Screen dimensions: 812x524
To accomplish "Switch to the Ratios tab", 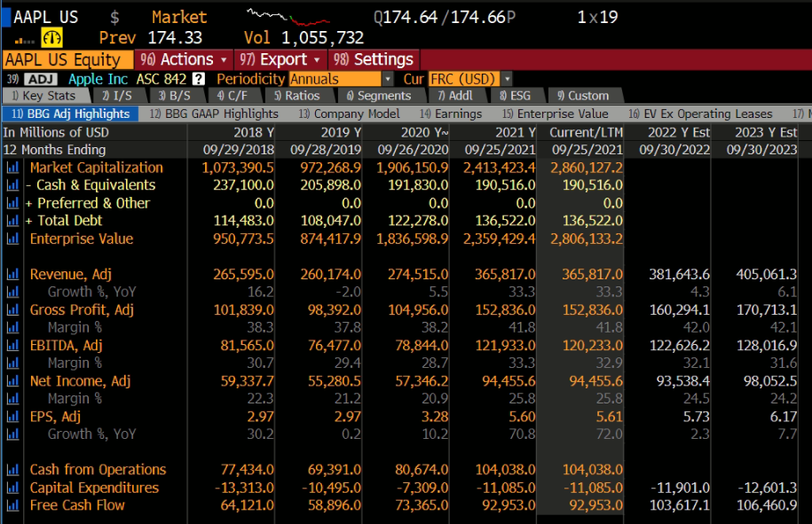I will (296, 96).
